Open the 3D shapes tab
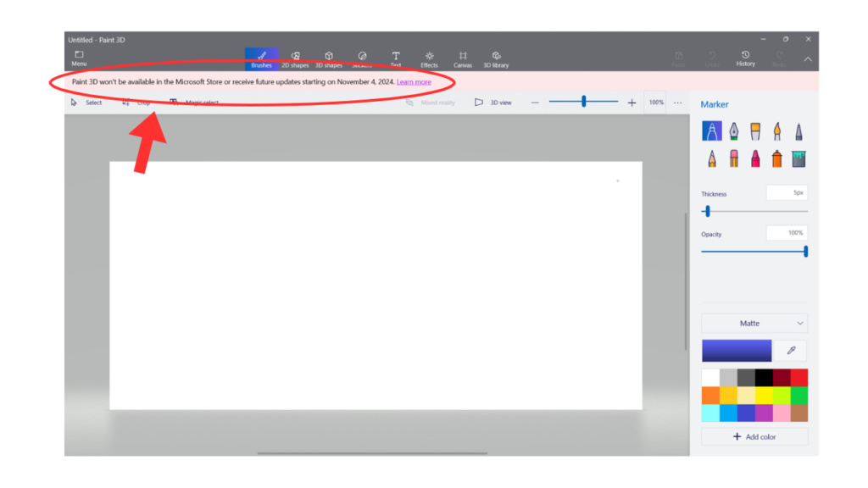 pyautogui.click(x=329, y=59)
